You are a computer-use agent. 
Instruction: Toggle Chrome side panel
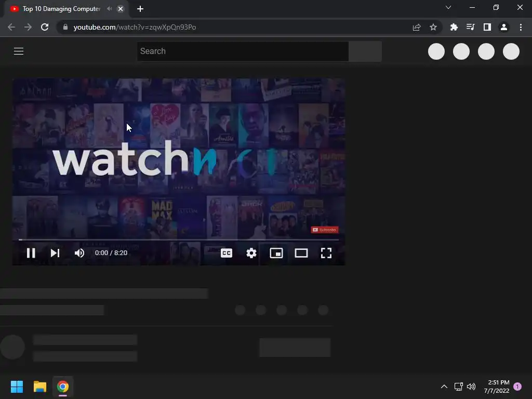click(487, 27)
